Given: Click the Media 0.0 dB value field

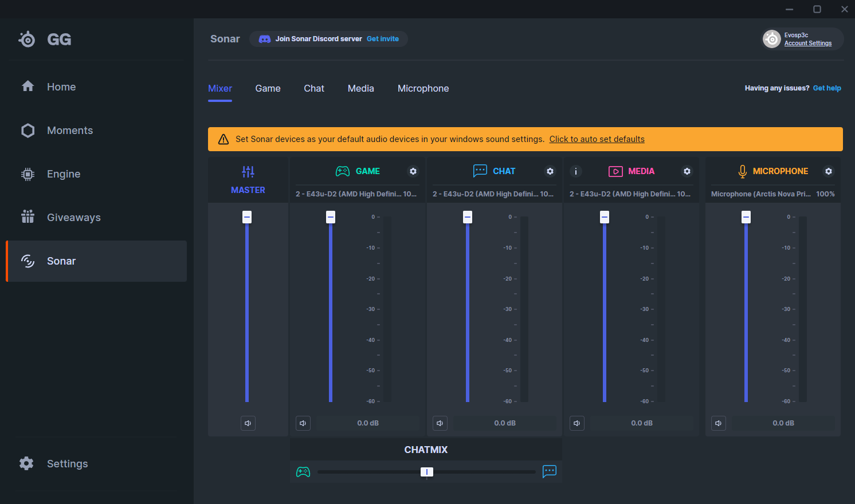Looking at the screenshot, I should tap(642, 423).
